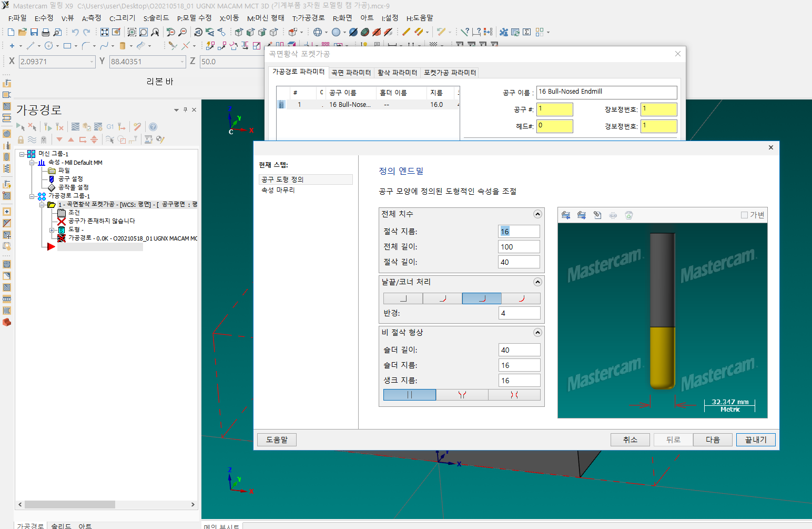Move insert arrow up with red up triangle
812x529 pixels.
click(71, 139)
